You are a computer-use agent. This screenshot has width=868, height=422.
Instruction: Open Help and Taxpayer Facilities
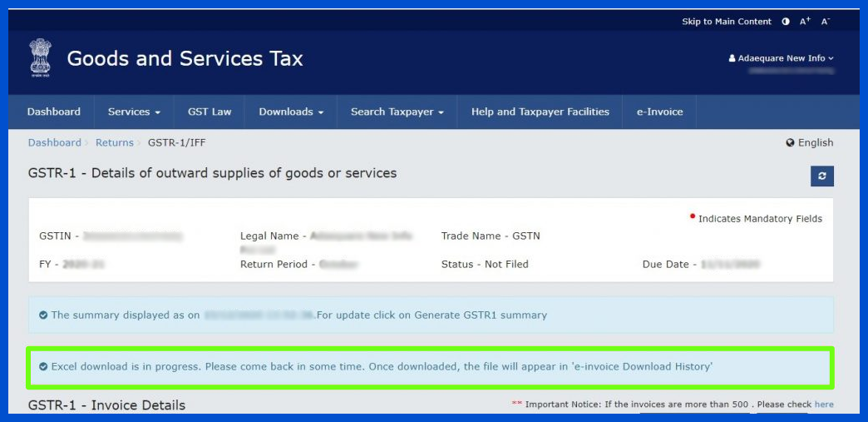(540, 112)
